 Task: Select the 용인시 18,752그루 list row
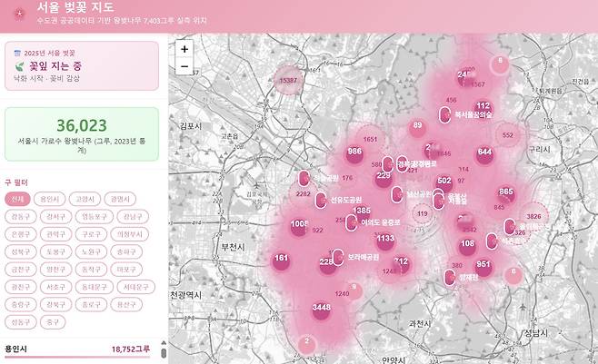77,350
